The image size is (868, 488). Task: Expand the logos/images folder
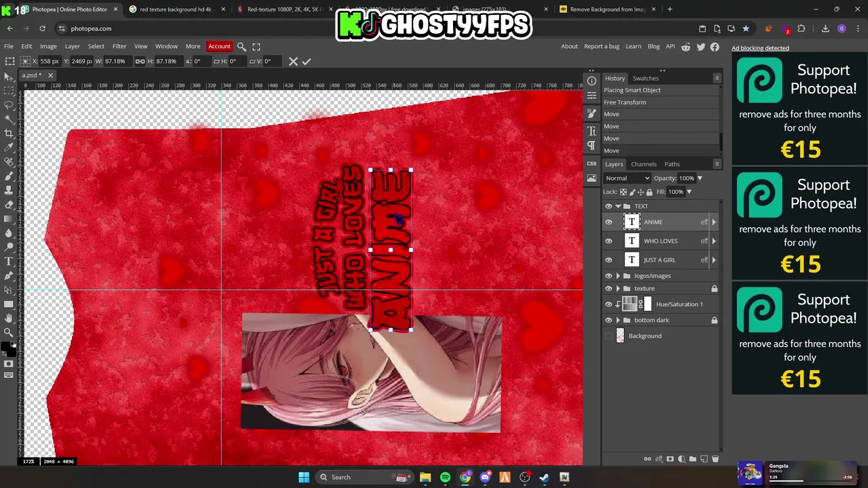[618, 276]
